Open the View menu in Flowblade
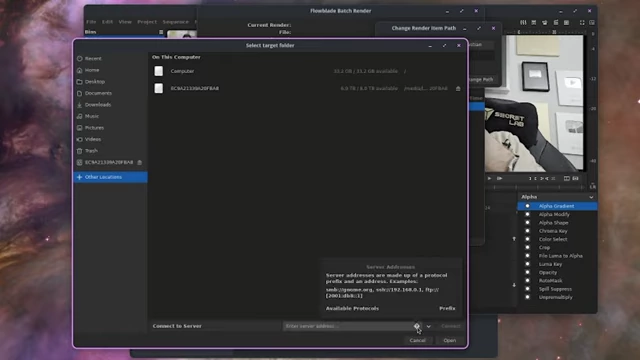This screenshot has width=640, height=360. [x=125, y=22]
